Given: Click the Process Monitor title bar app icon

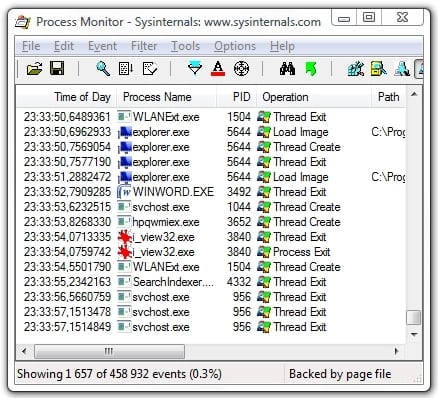Looking at the screenshot, I should [x=23, y=22].
